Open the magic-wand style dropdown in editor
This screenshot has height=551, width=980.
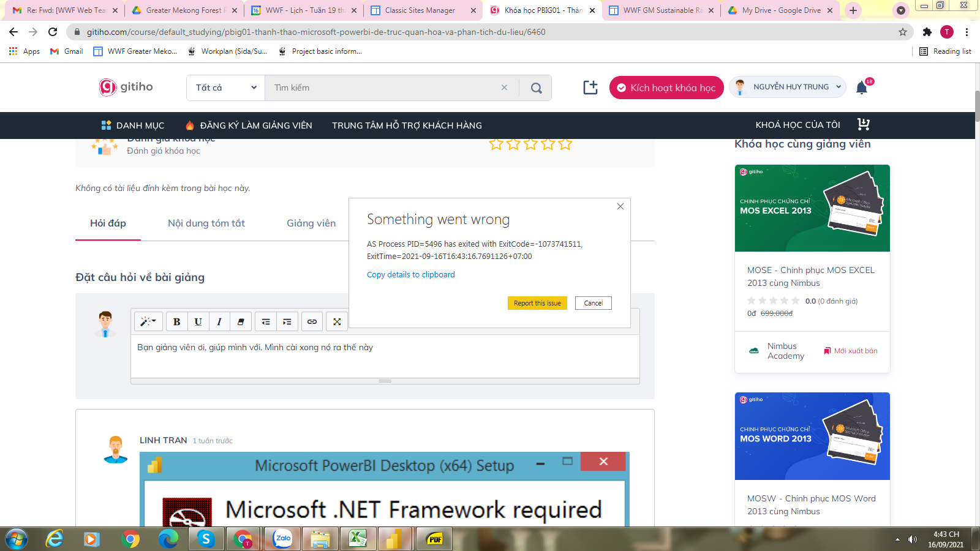pos(148,321)
